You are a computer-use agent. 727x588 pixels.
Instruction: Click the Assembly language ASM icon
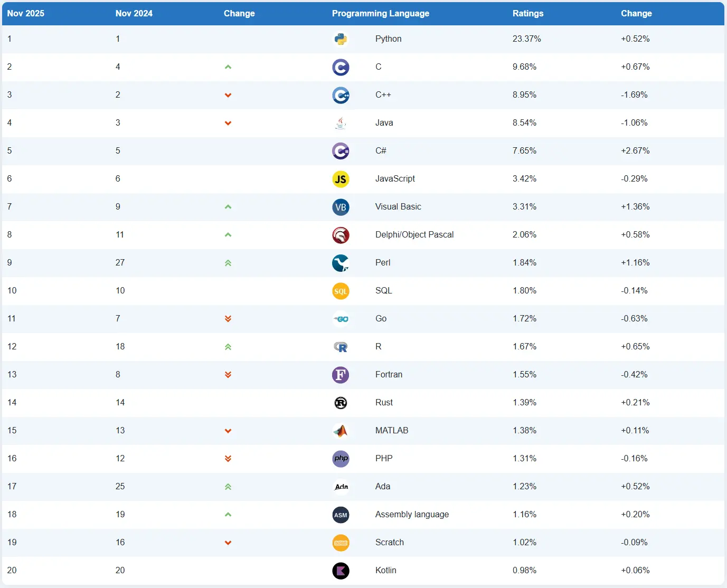341,515
